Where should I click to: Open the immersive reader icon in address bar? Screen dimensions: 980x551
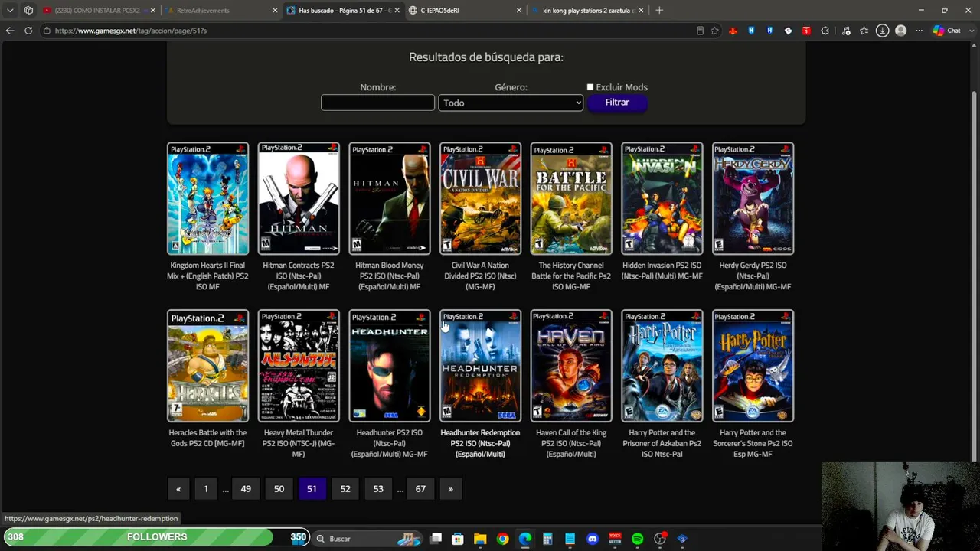pos(700,31)
